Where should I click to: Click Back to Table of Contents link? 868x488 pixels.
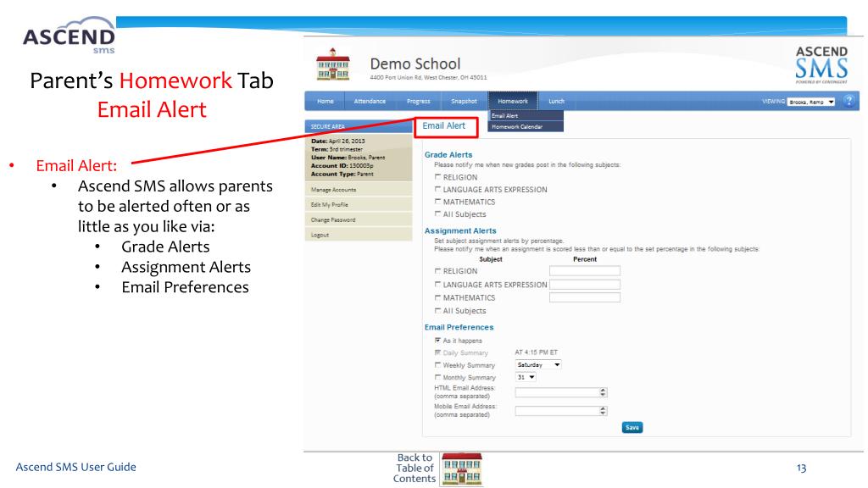pyautogui.click(x=415, y=468)
